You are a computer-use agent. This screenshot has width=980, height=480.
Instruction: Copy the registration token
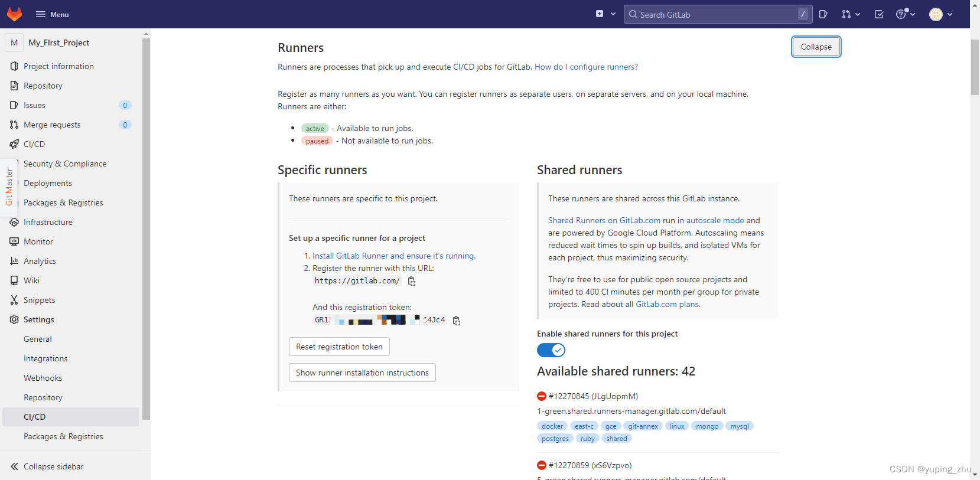[x=457, y=320]
